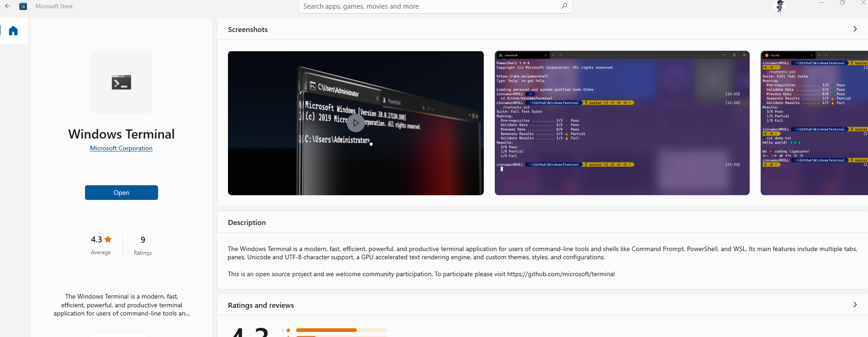Expand the Screenshots section chevron
This screenshot has height=337, width=868.
tap(855, 29)
